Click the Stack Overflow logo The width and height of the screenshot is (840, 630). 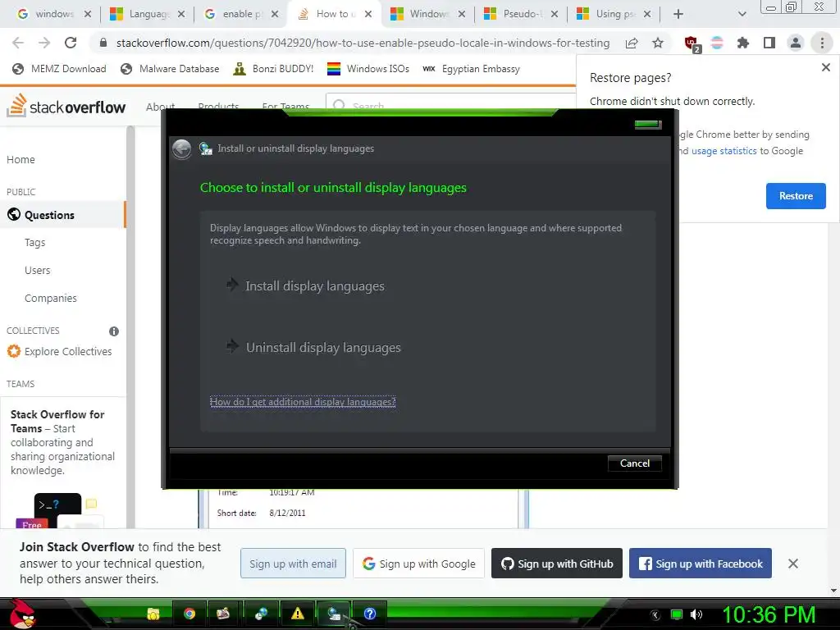(x=66, y=106)
